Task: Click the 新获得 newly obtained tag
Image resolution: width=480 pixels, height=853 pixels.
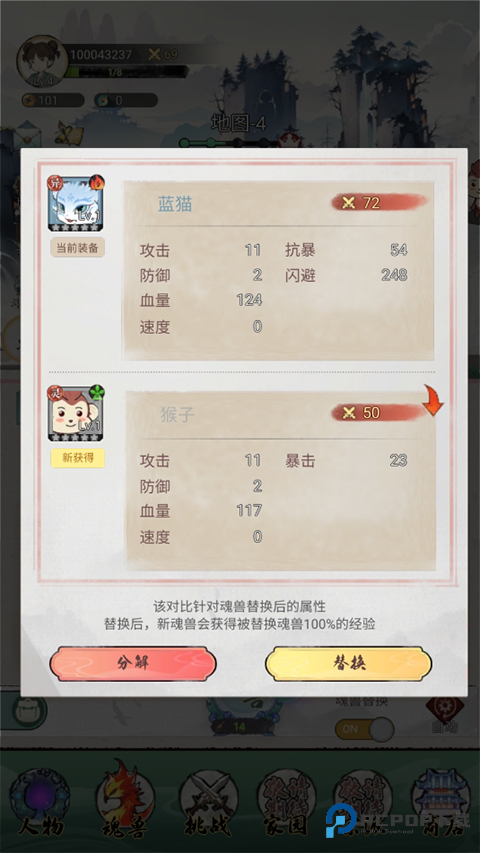Action: click(77, 458)
